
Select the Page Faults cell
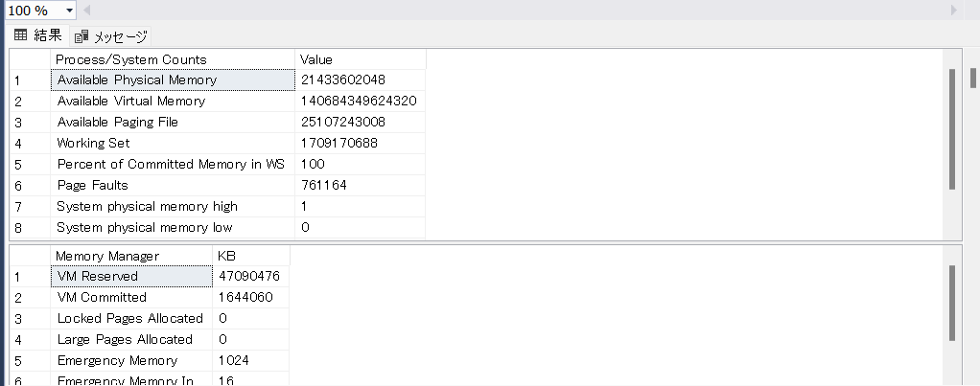[x=173, y=186]
